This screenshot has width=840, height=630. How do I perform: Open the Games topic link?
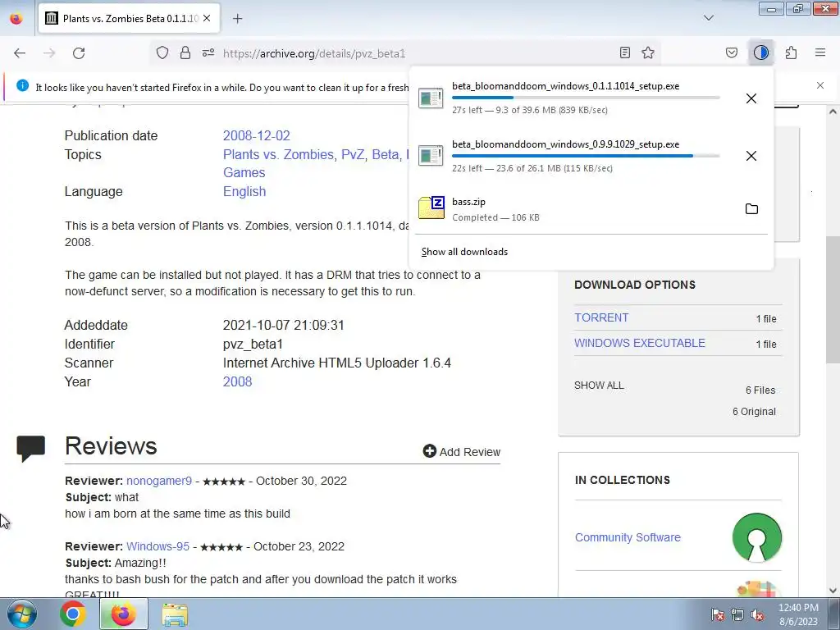(x=244, y=172)
